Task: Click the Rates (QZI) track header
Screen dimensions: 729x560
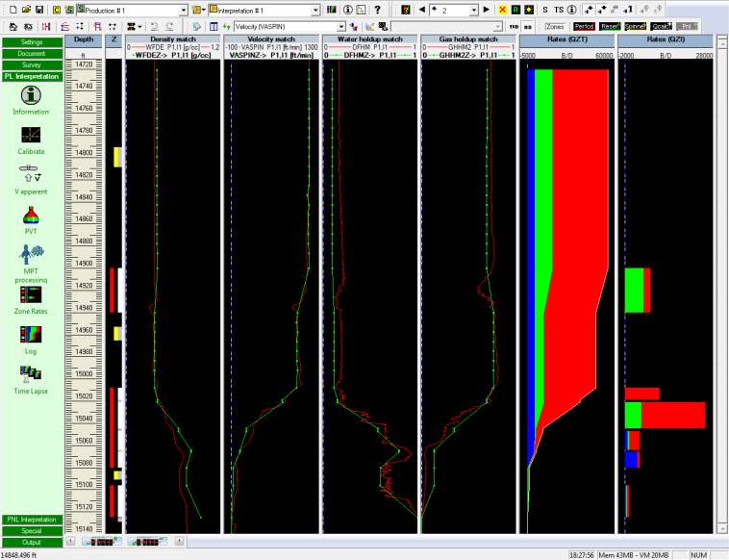Action: click(666, 39)
